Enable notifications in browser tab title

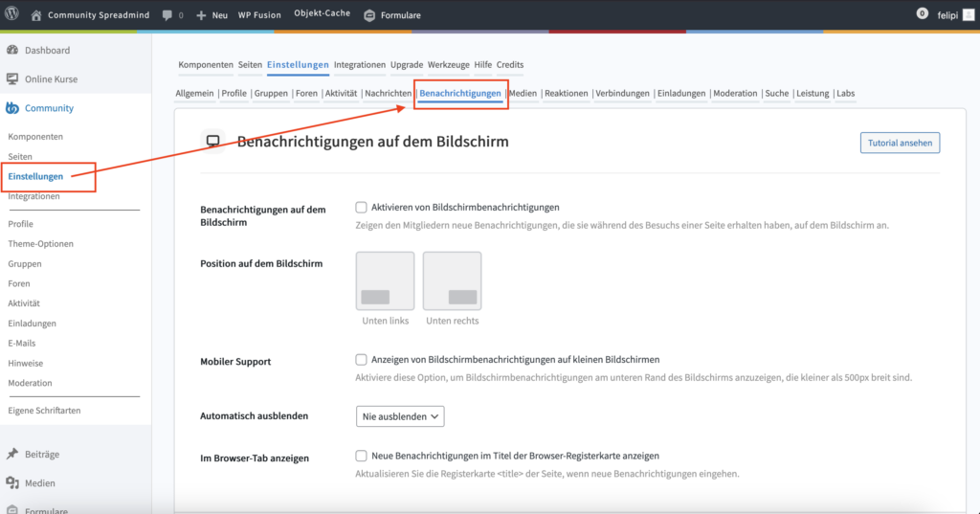(x=361, y=457)
